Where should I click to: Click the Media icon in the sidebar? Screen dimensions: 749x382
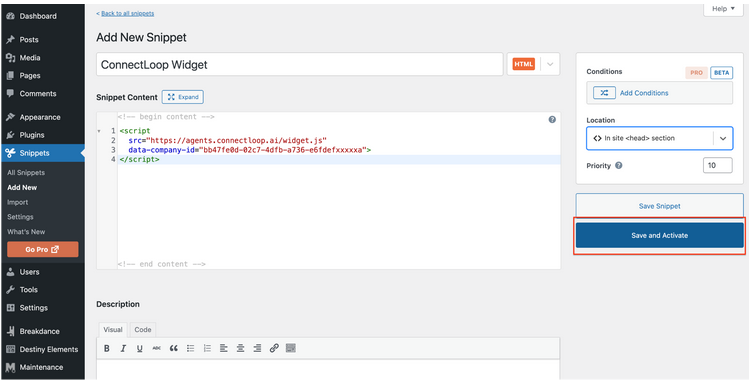pyautogui.click(x=11, y=58)
